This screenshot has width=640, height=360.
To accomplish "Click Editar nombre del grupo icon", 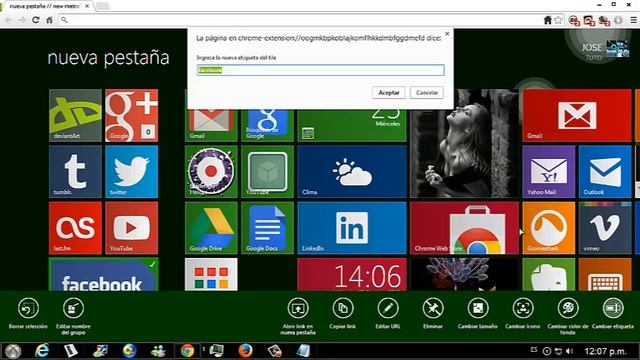I will (73, 308).
